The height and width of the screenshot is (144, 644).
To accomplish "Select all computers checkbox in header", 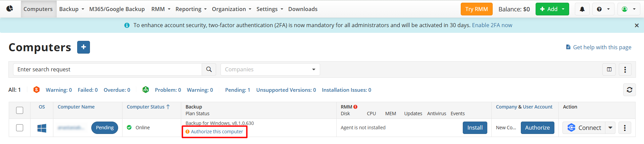I will click(20, 110).
